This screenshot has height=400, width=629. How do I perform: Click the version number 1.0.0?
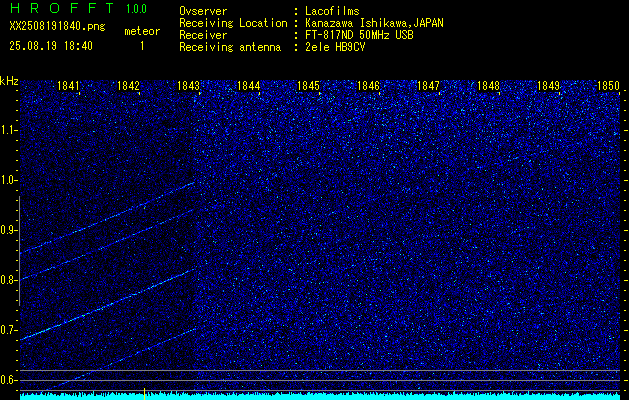[136, 9]
